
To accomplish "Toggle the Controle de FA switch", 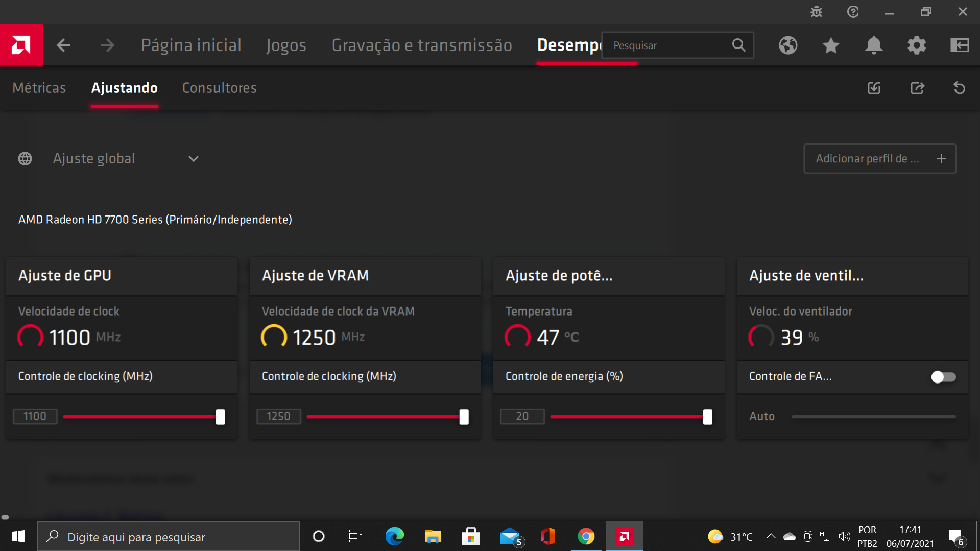I will point(943,377).
